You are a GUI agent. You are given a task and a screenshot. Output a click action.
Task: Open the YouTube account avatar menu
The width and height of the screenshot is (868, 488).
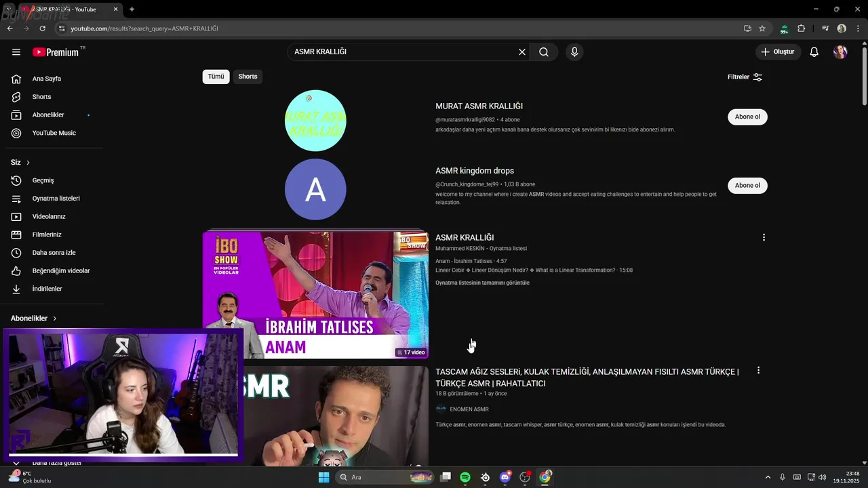click(x=840, y=52)
